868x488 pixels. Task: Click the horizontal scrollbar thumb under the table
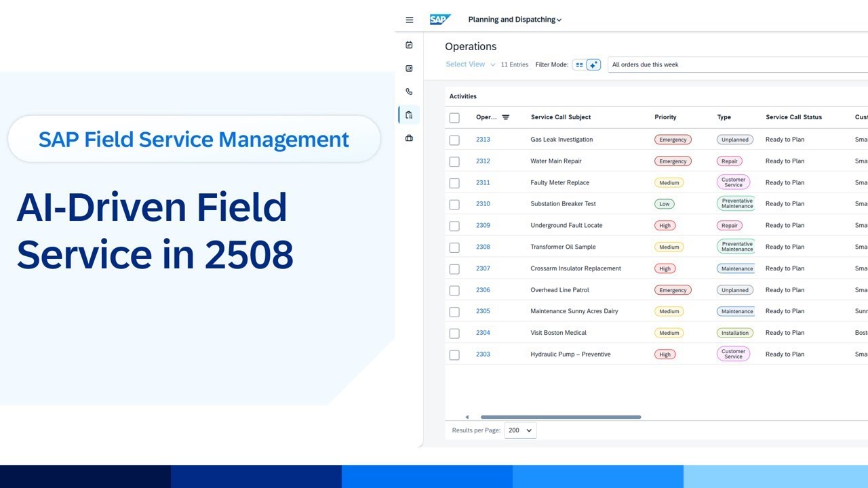pos(561,417)
